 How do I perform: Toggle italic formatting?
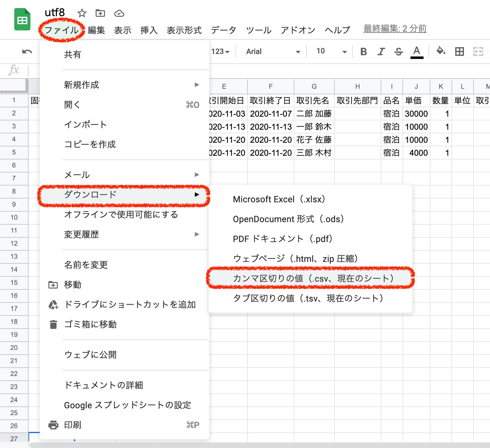(x=381, y=52)
